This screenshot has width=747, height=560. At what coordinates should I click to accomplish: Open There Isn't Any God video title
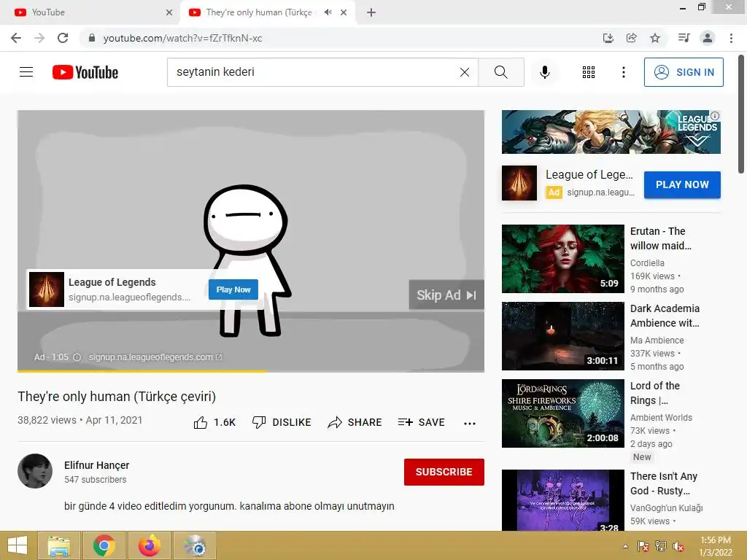pyautogui.click(x=664, y=483)
